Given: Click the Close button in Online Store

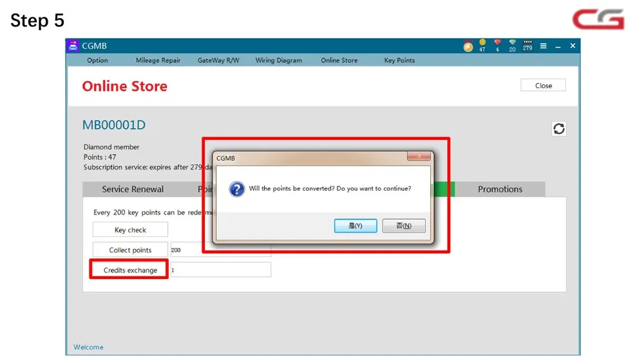Looking at the screenshot, I should [543, 86].
